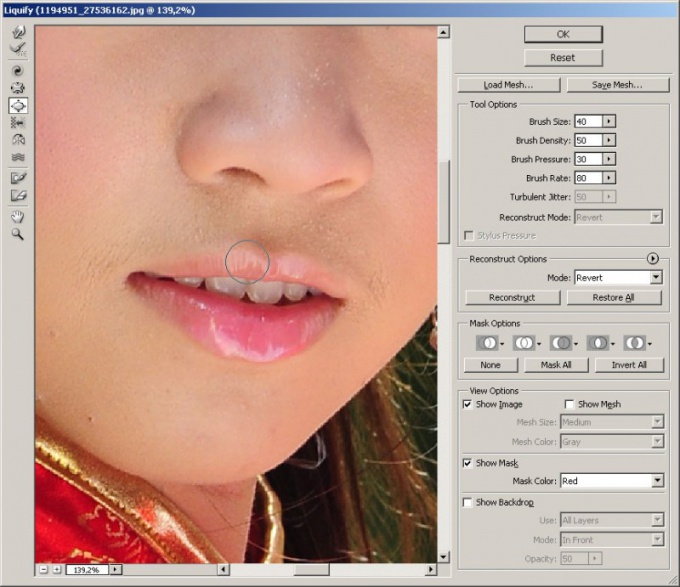This screenshot has width=680, height=587.
Task: Click the Brush Density input field
Action: (x=588, y=140)
